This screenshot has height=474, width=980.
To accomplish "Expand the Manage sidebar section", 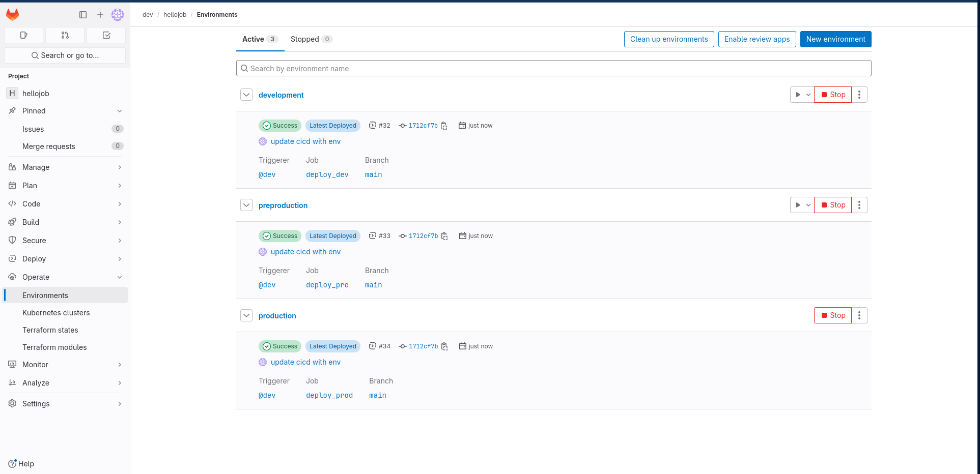I will [65, 167].
